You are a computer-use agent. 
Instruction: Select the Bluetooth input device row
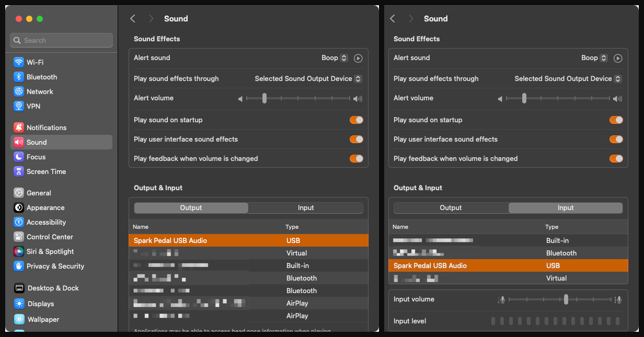click(509, 253)
